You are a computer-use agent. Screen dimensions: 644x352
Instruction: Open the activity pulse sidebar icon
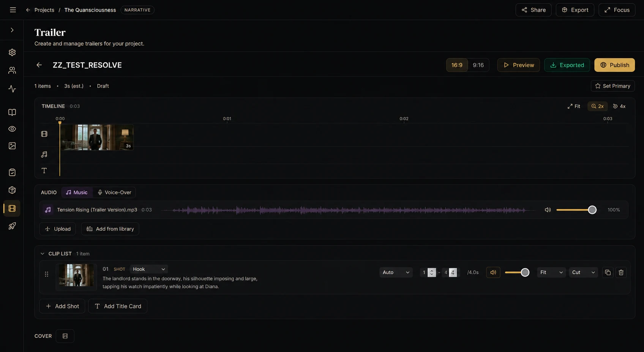12,89
